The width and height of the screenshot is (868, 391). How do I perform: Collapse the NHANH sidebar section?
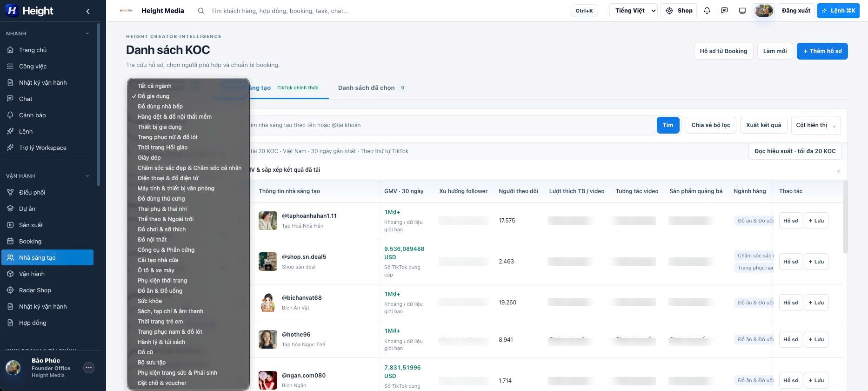(87, 34)
